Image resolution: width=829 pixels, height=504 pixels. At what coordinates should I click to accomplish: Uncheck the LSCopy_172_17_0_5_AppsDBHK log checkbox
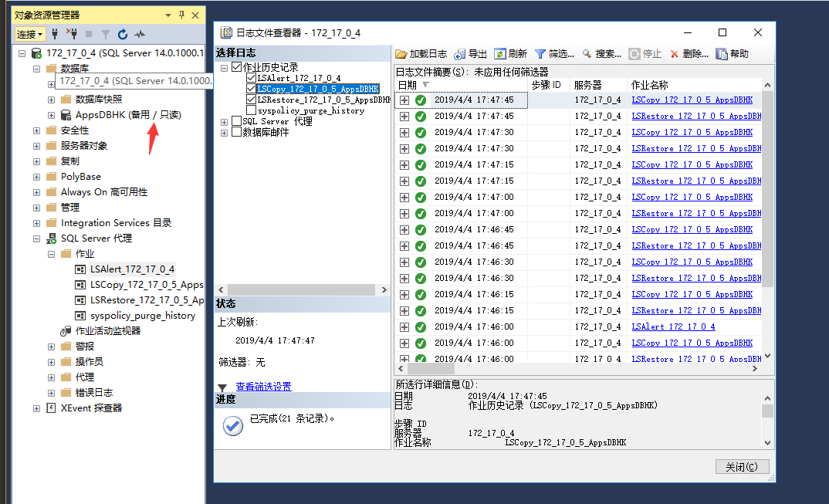252,89
